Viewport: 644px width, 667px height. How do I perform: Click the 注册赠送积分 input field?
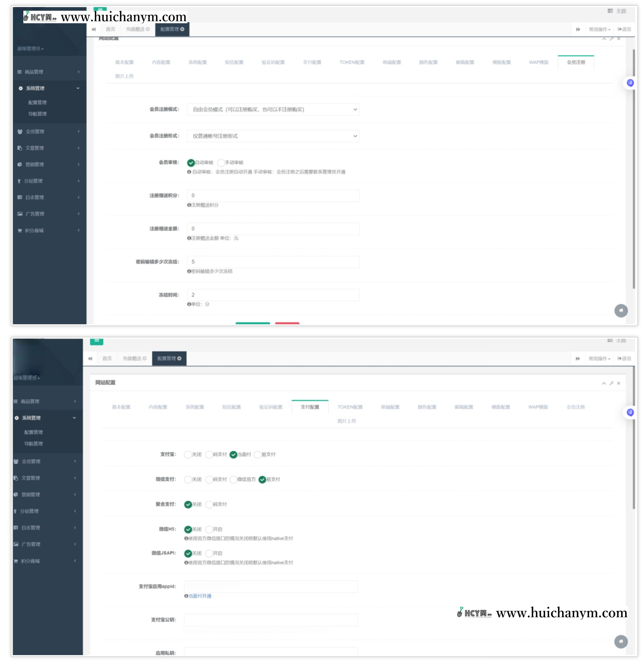point(273,196)
